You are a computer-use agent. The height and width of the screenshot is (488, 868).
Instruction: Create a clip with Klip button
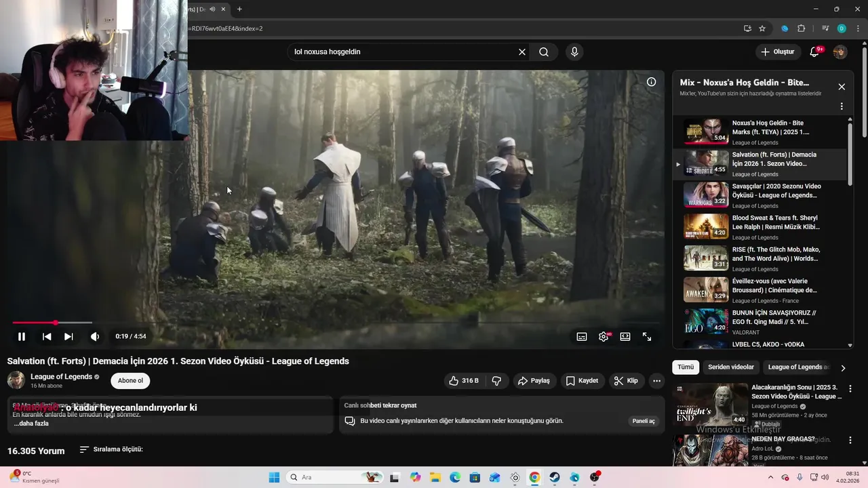[626, 381]
